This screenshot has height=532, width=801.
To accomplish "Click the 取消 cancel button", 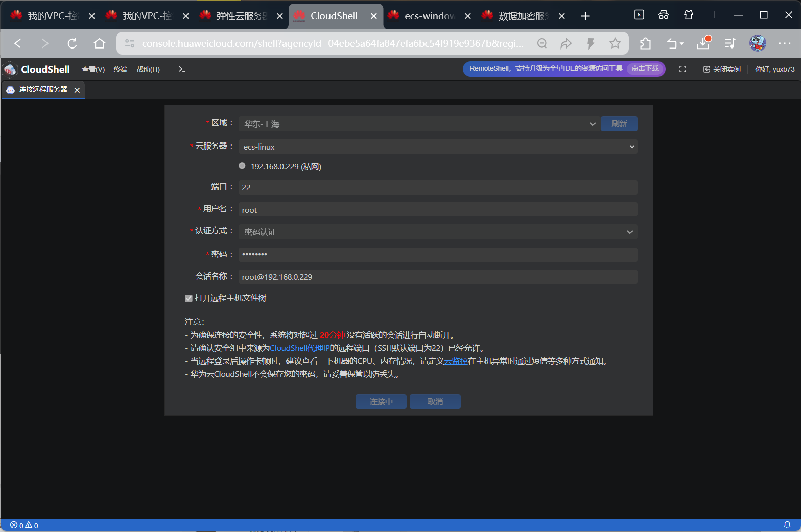I will click(x=435, y=402).
